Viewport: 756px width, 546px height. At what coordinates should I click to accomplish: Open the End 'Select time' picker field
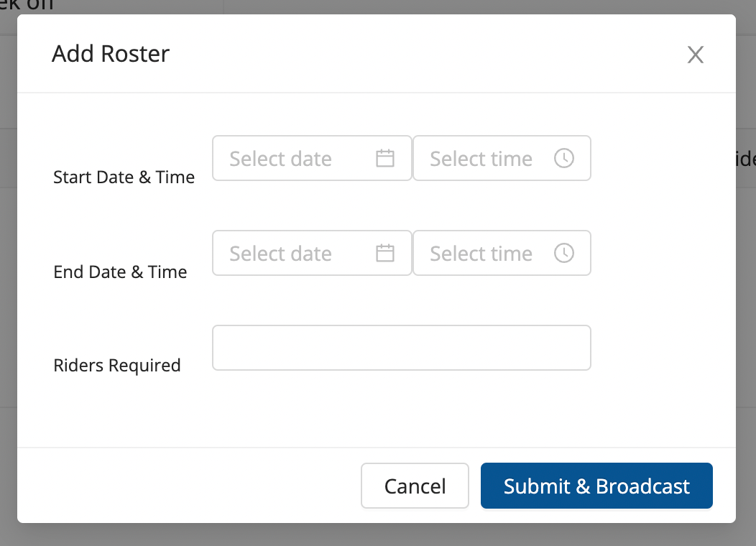tap(481, 254)
